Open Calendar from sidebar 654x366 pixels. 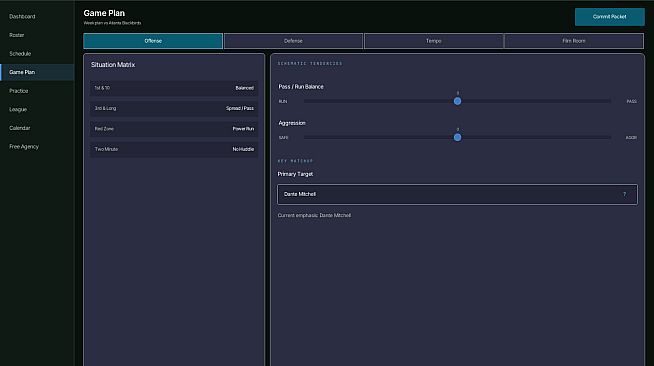[x=37, y=128]
